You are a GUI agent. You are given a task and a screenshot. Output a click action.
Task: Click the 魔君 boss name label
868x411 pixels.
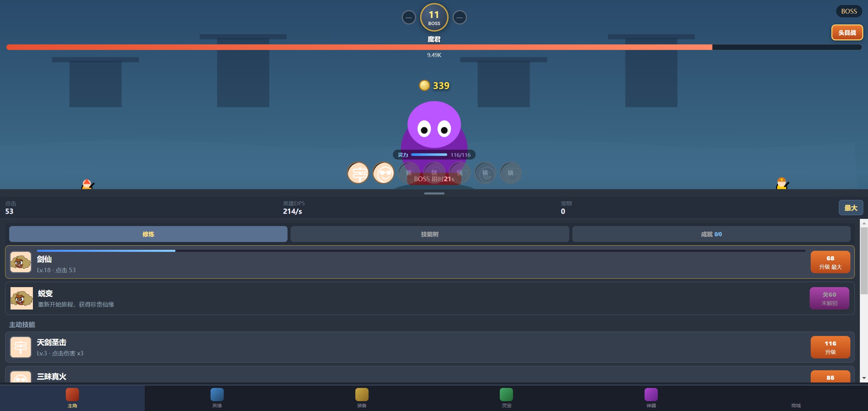tap(434, 39)
